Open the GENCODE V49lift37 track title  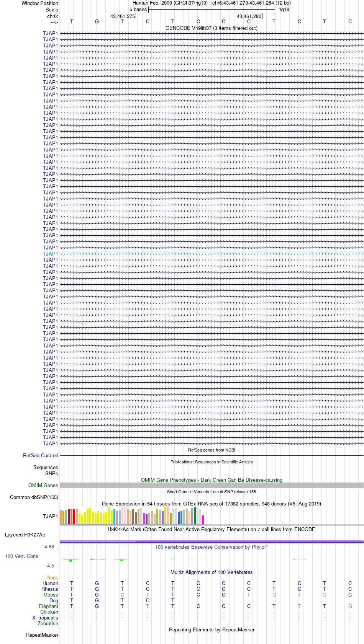coord(212,28)
